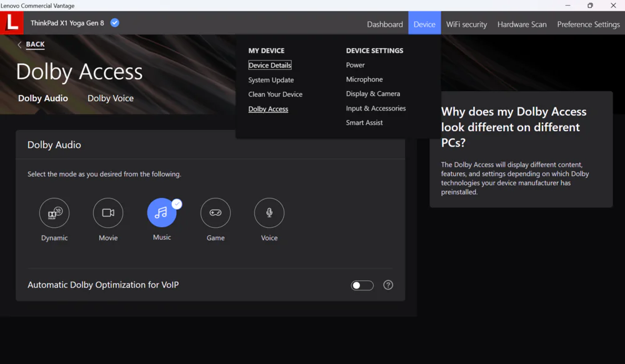Image resolution: width=625 pixels, height=364 pixels.
Task: Click the DEVICE SETTINGS heading
Action: click(374, 51)
